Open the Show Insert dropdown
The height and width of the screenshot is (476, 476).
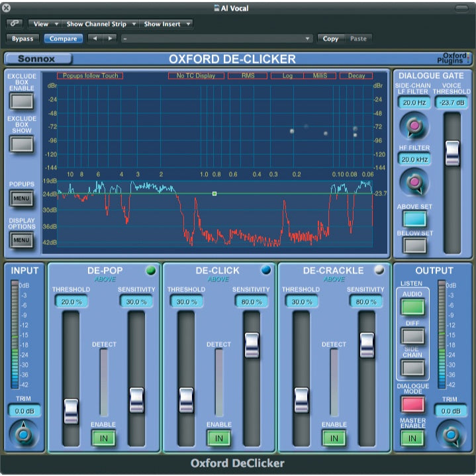(166, 24)
